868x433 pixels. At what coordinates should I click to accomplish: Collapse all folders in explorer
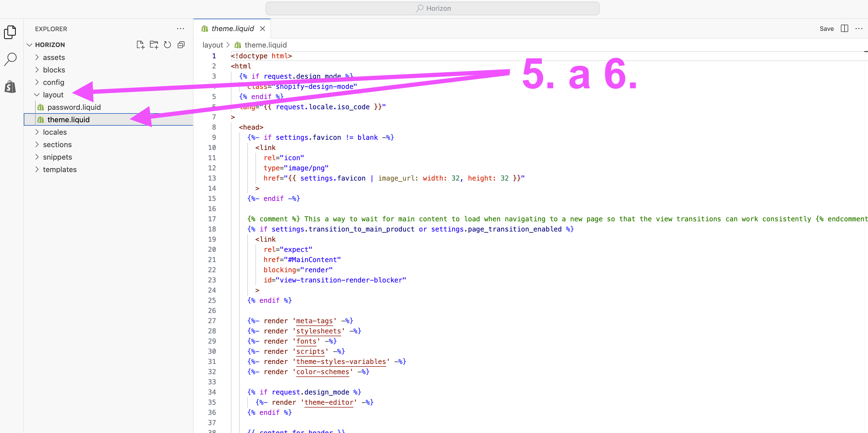click(181, 45)
